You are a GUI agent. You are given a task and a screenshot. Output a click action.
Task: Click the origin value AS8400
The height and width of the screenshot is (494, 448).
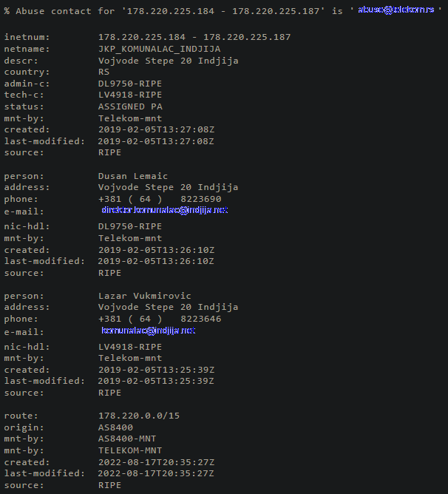(x=115, y=427)
